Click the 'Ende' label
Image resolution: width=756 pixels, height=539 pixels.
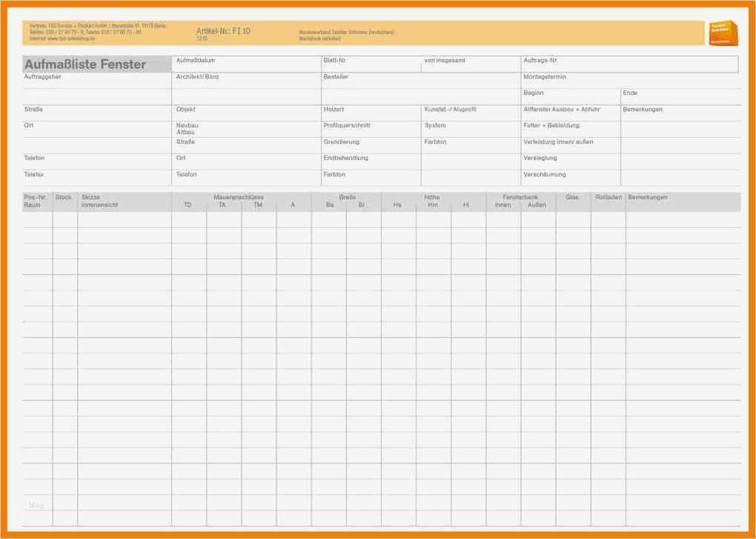[x=630, y=93]
